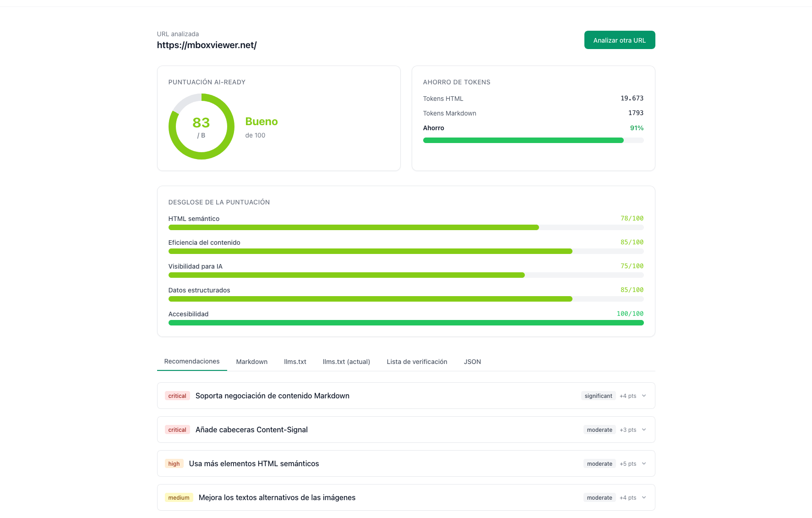Click the significant impact badge
This screenshot has height=518, width=812.
tap(598, 396)
